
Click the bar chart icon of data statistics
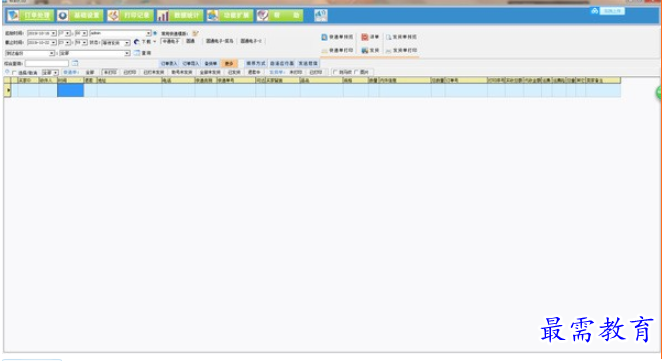163,16
